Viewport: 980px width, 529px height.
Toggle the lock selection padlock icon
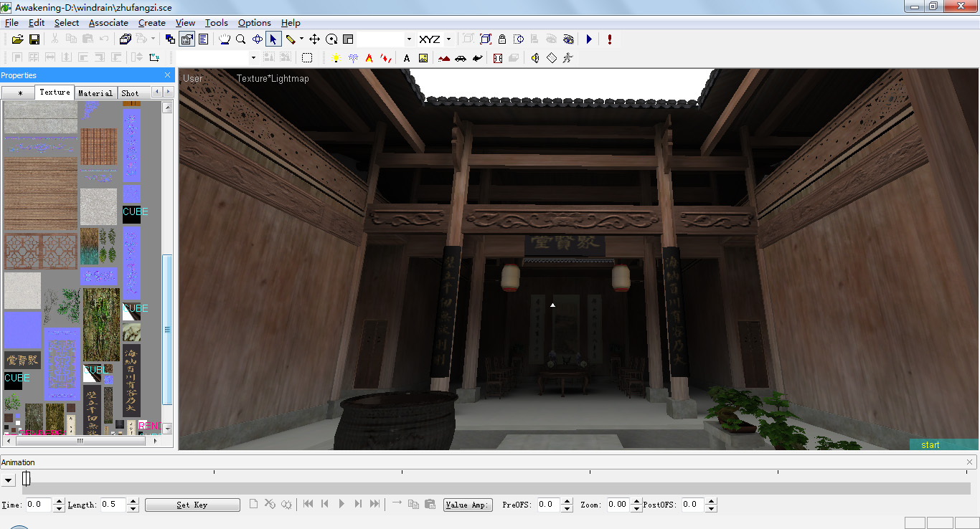point(501,39)
